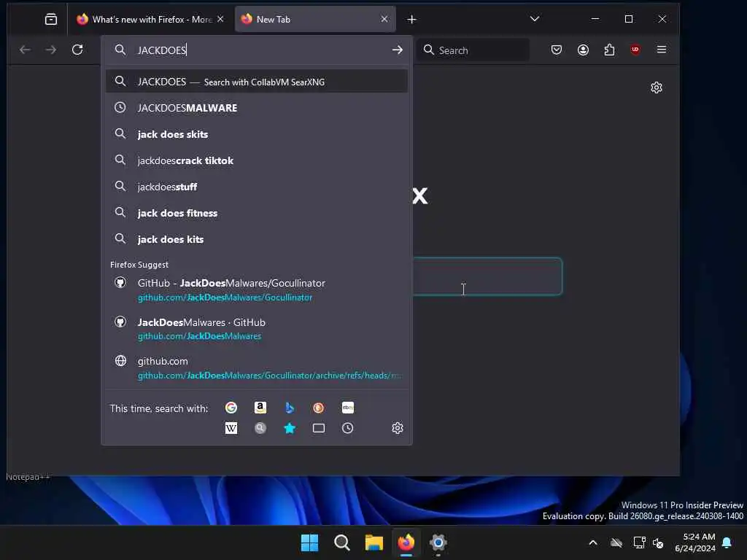Choose suggestion jackdoescrack tiktok
Viewport: 747px width, 560px height.
[x=256, y=160]
